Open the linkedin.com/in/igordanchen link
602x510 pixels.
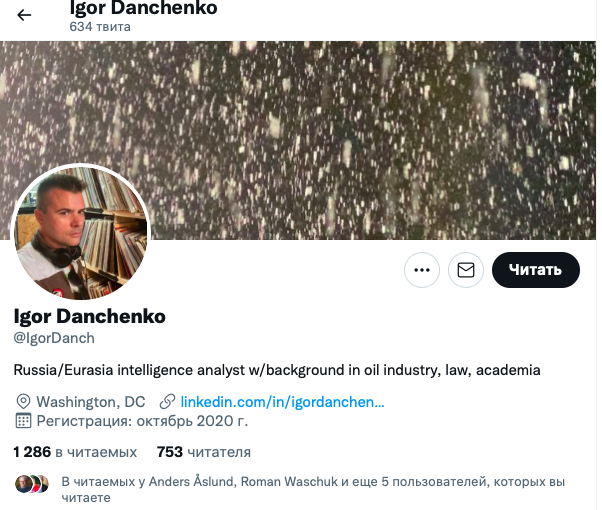click(282, 402)
